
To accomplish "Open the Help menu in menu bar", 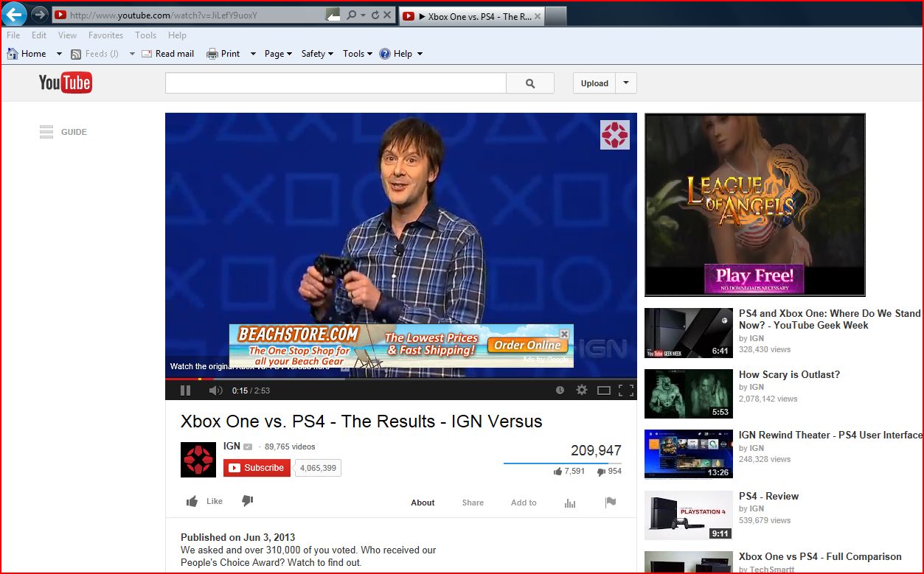I will coord(177,35).
